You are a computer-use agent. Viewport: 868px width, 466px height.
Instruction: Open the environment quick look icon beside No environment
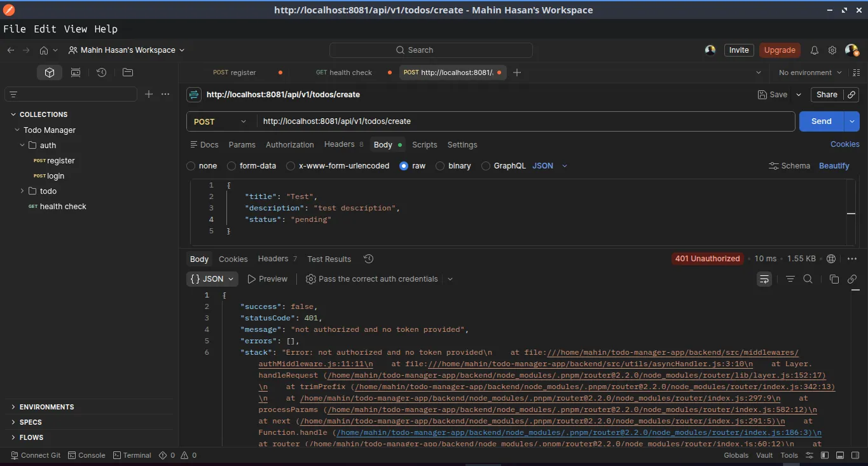(856, 72)
